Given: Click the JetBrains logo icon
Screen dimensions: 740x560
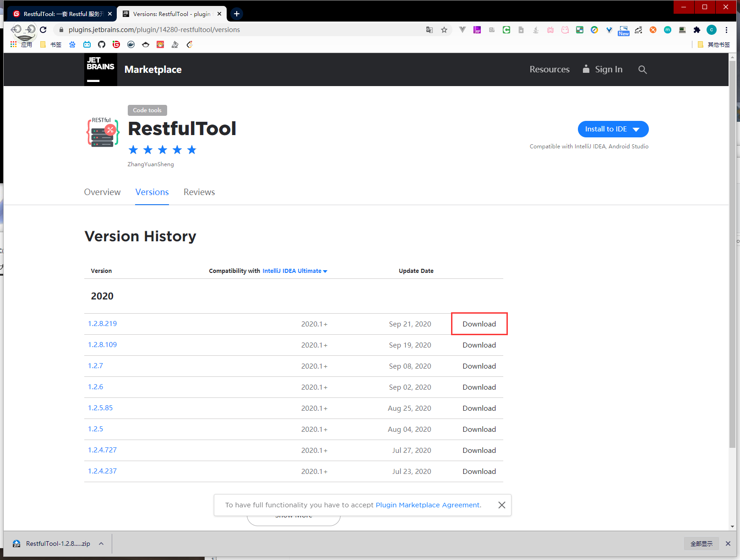Looking at the screenshot, I should point(100,69).
